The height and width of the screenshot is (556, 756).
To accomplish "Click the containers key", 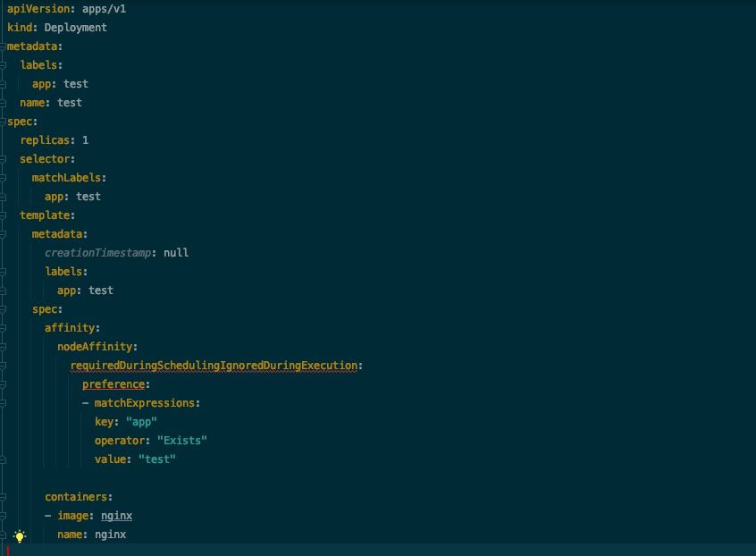I will pos(76,497).
